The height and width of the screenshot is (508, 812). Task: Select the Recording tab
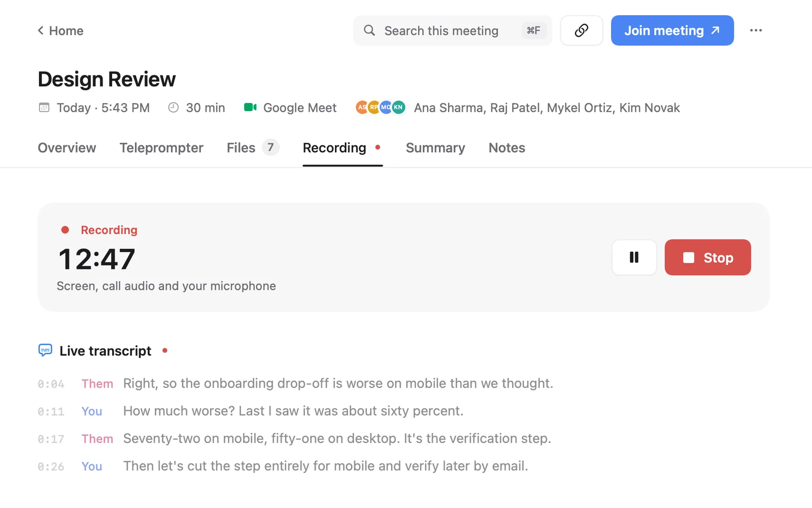(343, 148)
